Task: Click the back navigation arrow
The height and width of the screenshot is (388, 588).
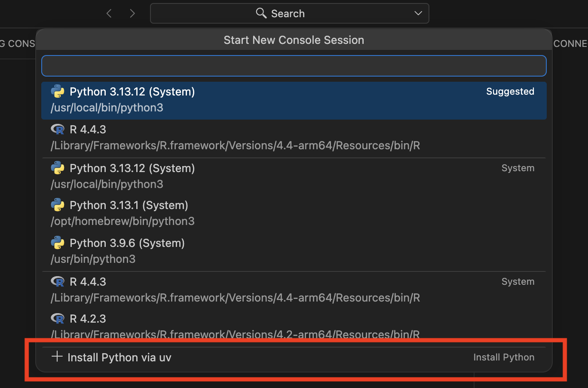Action: point(109,13)
